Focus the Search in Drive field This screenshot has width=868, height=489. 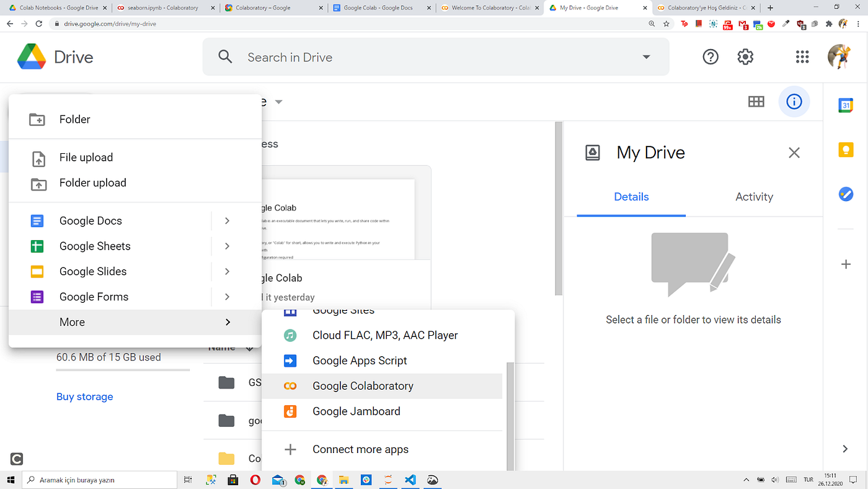pyautogui.click(x=436, y=57)
